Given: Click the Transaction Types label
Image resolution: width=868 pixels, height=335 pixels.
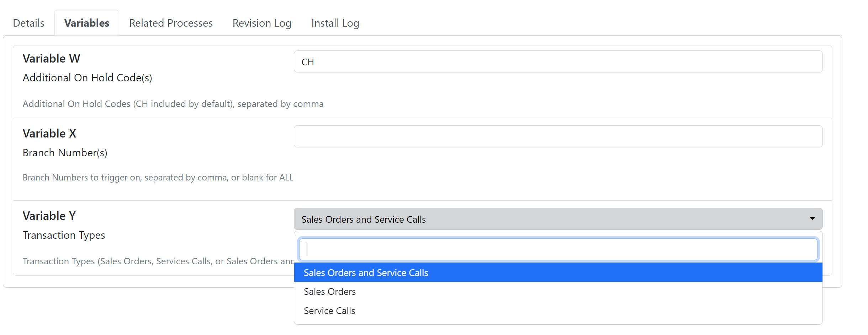Looking at the screenshot, I should (x=64, y=235).
